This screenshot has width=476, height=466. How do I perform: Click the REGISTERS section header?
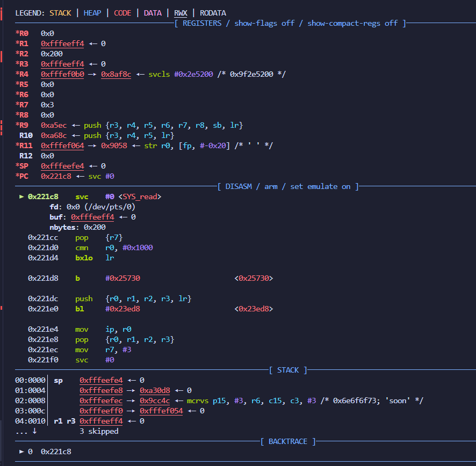click(203, 23)
